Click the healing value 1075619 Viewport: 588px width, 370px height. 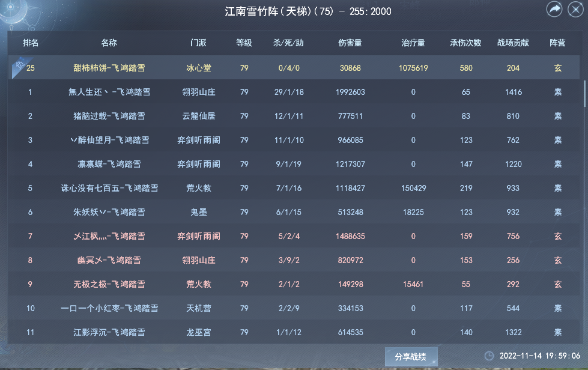point(413,68)
